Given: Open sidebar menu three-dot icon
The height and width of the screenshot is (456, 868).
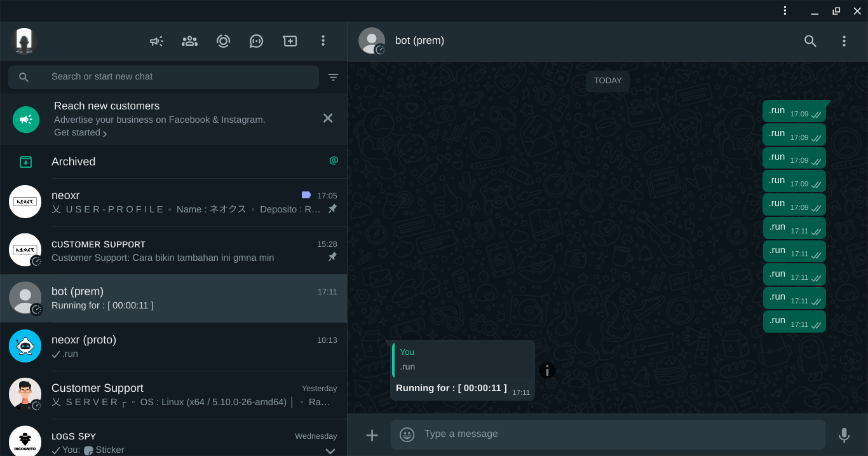Looking at the screenshot, I should [323, 41].
